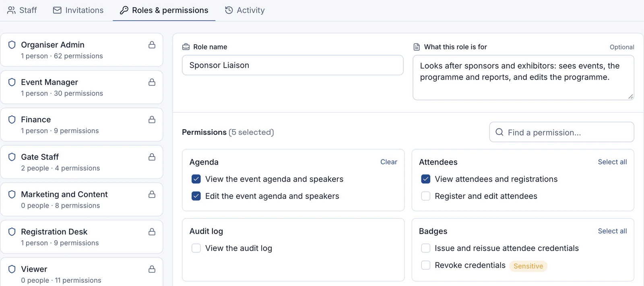The width and height of the screenshot is (644, 286).
Task: Click the '2 people · 4 permissions' text
Action: 60,168
